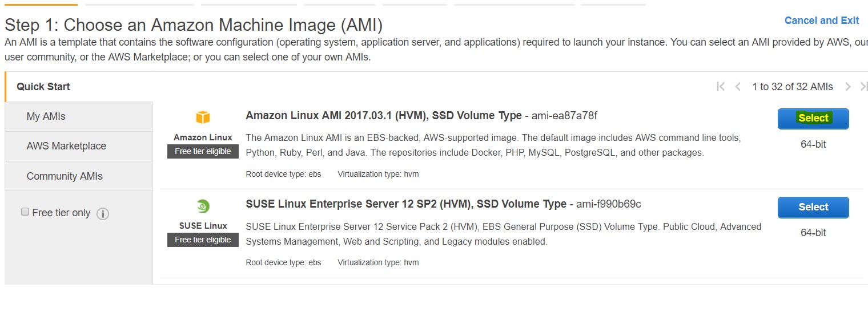The width and height of the screenshot is (868, 312).
Task: Jump to last page of AMIs
Action: click(x=864, y=87)
